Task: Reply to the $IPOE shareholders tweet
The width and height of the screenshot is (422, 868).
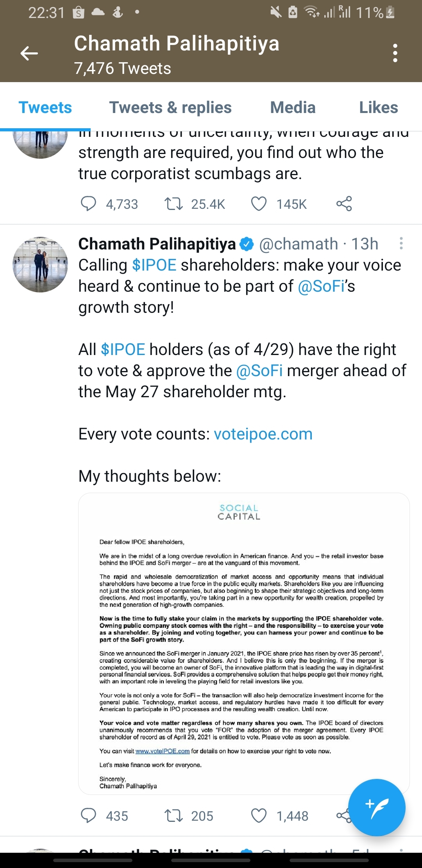Action: coord(88,816)
